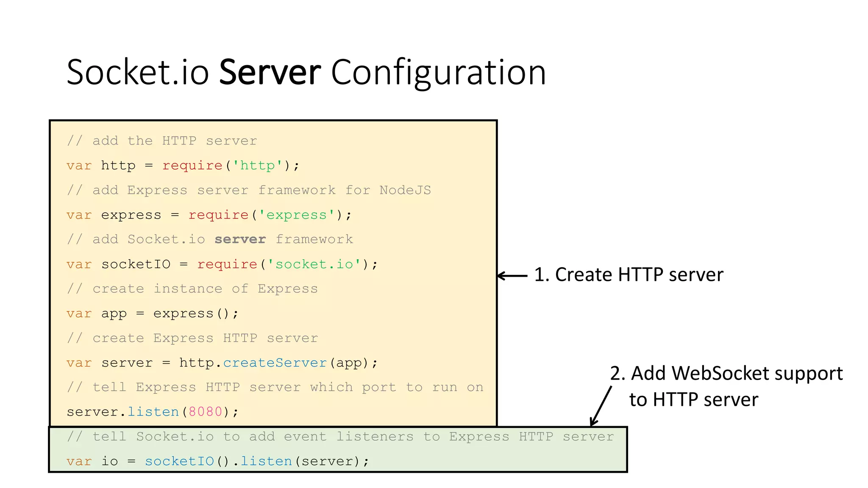Image resolution: width=868 pixels, height=488 pixels.
Task: Click the arrow pointing to yellow code box
Action: [512, 276]
